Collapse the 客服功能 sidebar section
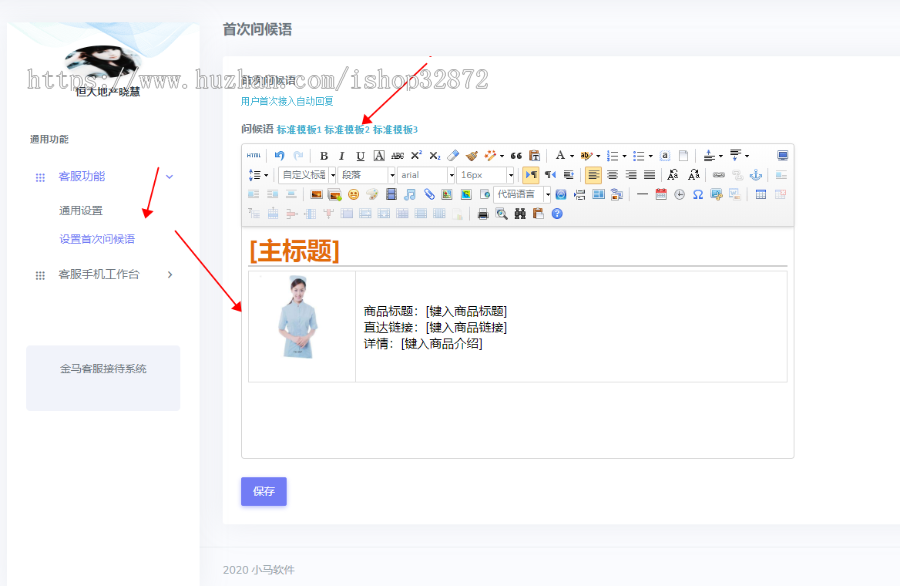Screen dimensions: 900x586 pos(168,175)
